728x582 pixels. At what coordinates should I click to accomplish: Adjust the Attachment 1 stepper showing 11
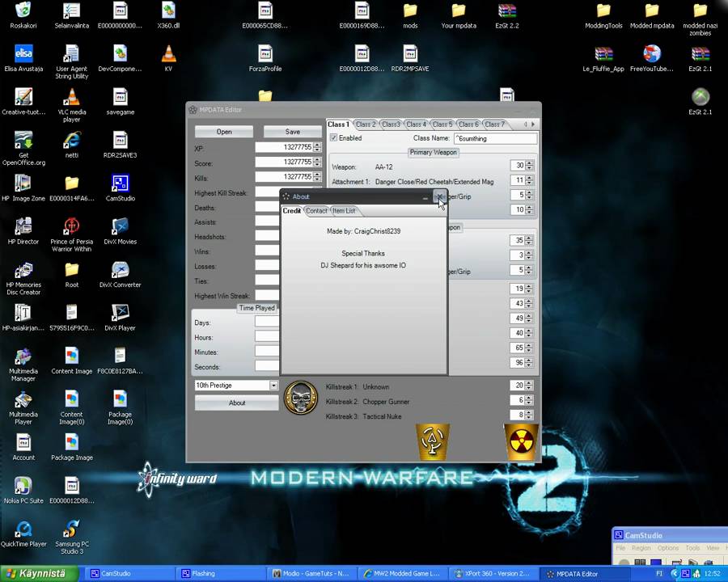pos(529,180)
